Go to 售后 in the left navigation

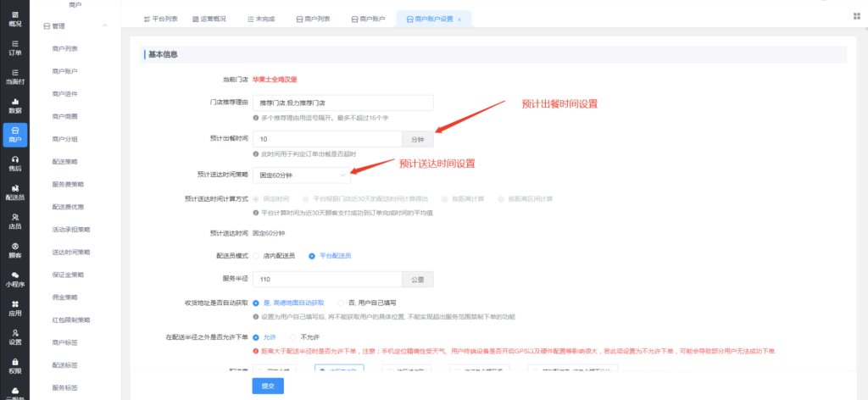[x=14, y=163]
